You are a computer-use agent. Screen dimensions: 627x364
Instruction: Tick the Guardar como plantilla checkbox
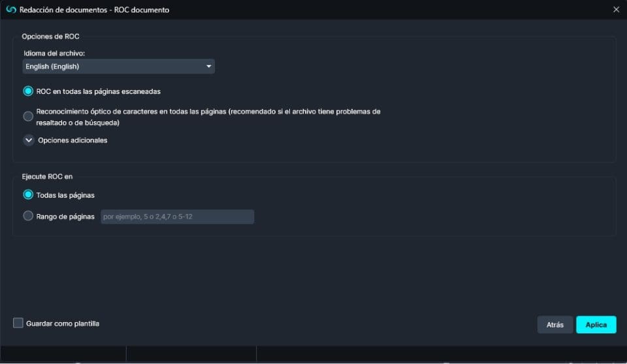coord(18,323)
